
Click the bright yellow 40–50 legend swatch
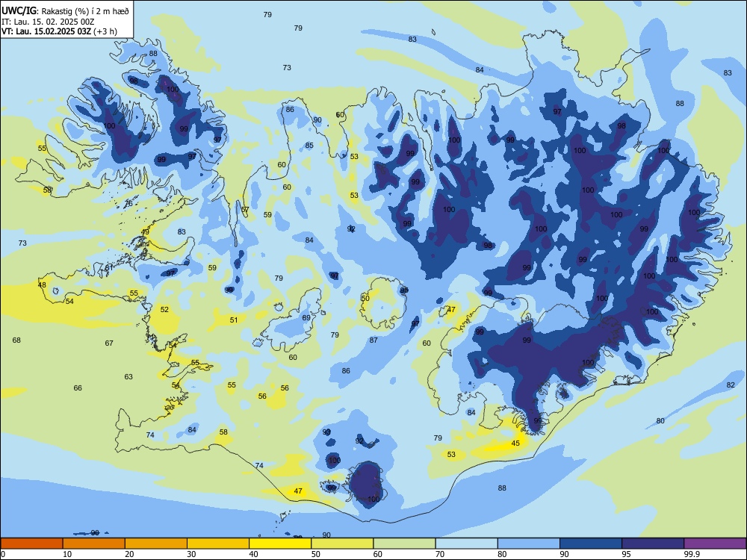280,544
